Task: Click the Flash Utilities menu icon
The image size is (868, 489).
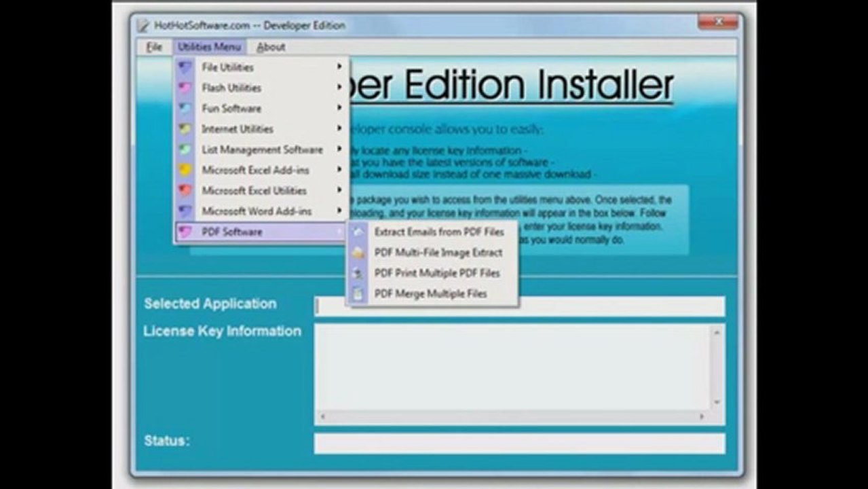Action: (185, 88)
